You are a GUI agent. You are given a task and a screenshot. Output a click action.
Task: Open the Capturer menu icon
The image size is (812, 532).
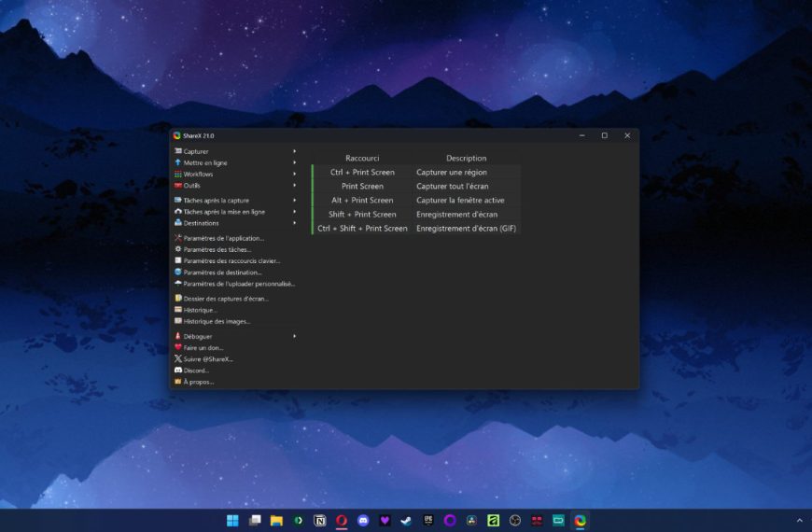click(x=178, y=151)
